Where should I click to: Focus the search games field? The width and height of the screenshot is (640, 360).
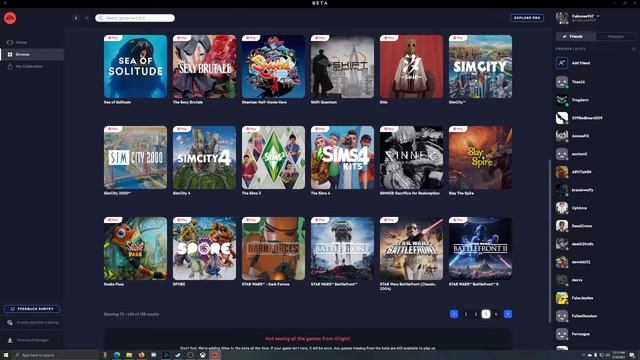[x=135, y=18]
